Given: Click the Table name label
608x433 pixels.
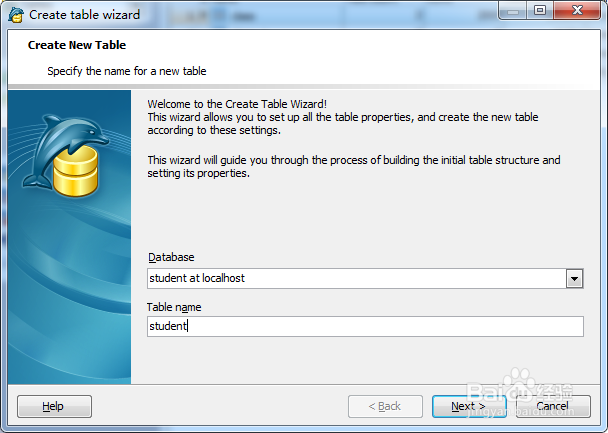Looking at the screenshot, I should pyautogui.click(x=174, y=307).
